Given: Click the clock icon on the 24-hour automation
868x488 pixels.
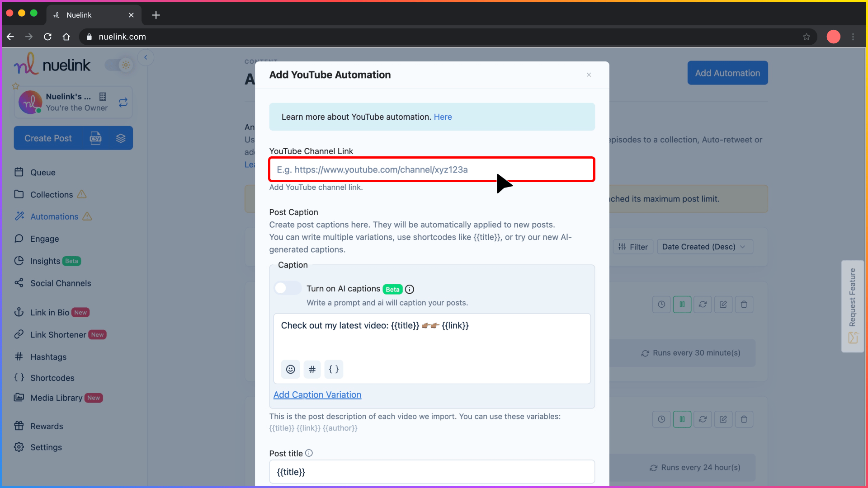Looking at the screenshot, I should 661,419.
